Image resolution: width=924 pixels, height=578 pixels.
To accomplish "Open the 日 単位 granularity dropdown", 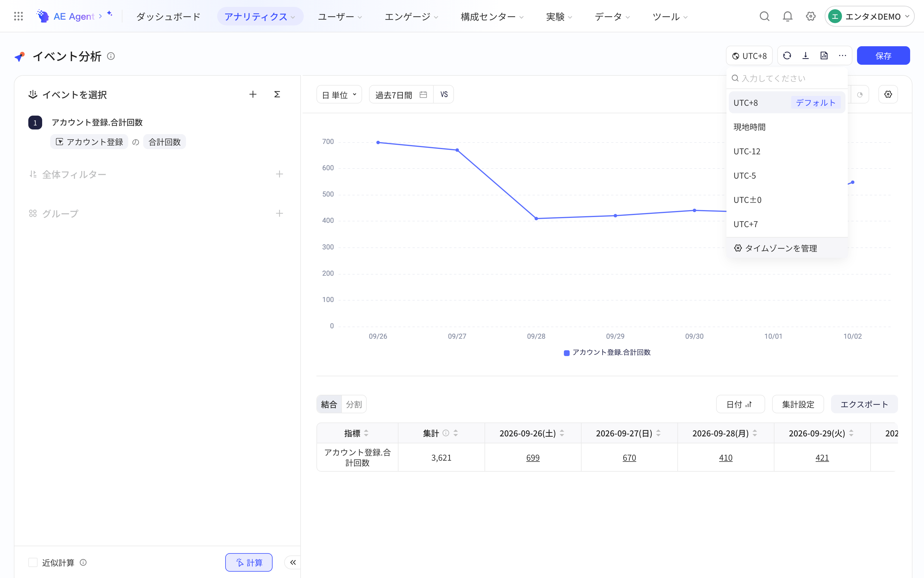I will (x=339, y=95).
